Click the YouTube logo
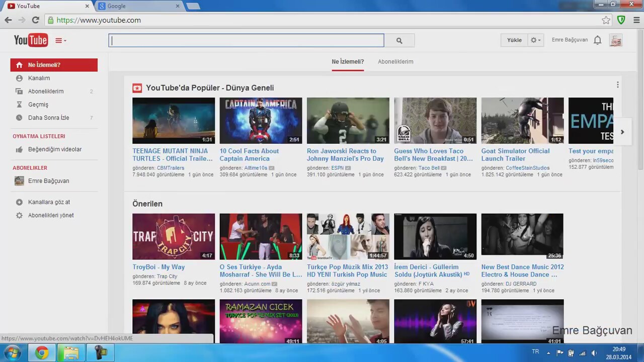This screenshot has height=362, width=644. (x=31, y=40)
